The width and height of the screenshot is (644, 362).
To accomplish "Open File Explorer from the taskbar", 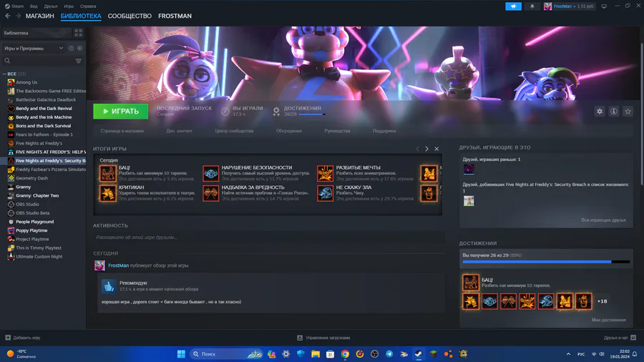I will pos(316,354).
